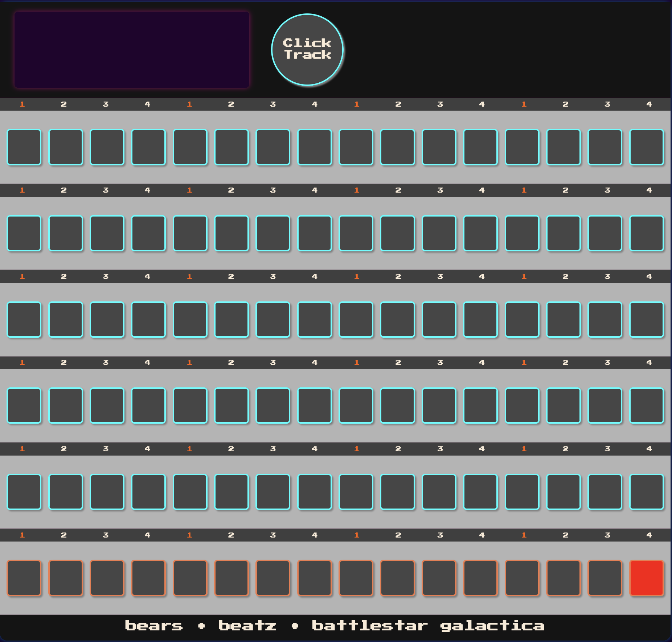Click the orange beat 1 label above the top row

click(x=22, y=104)
